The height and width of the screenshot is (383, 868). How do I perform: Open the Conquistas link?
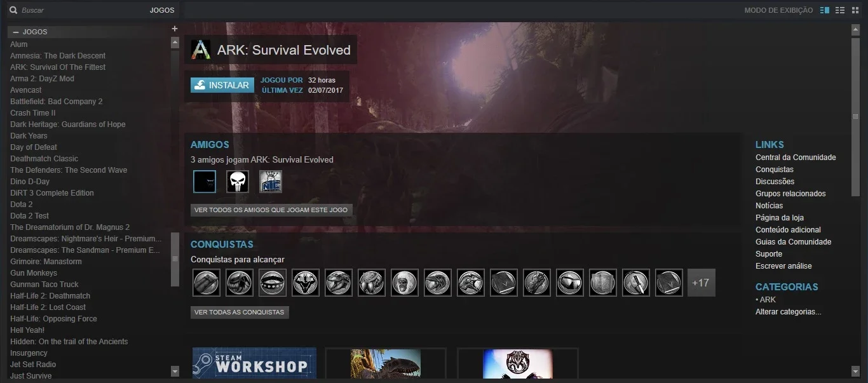[775, 170]
